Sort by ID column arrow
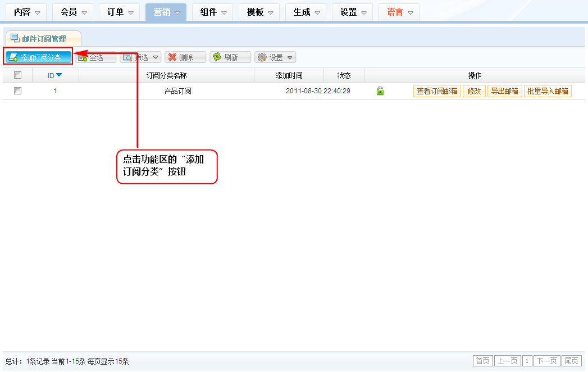Screen dimensions: 588x372 59,75
